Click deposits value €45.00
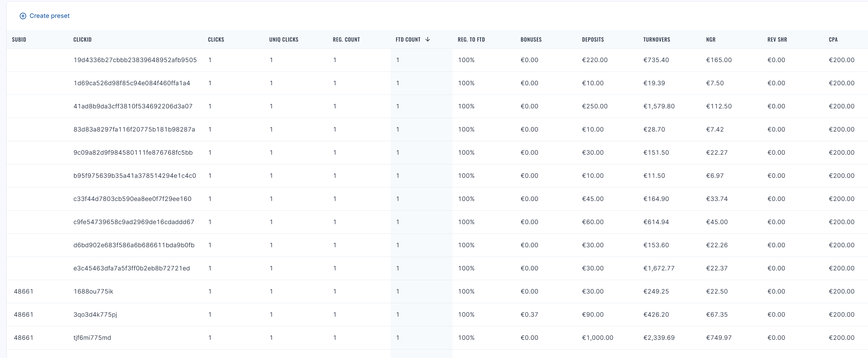Viewport: 868px width, 358px height. (x=593, y=199)
